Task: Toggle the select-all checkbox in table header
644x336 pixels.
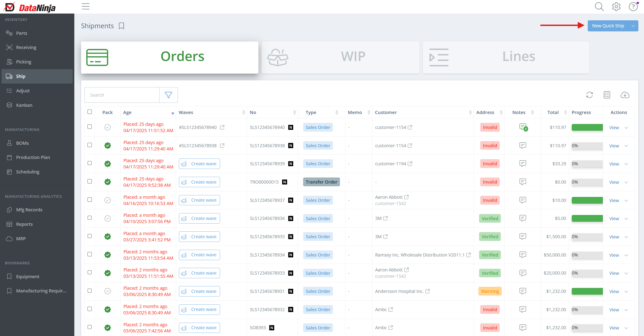Action: [89, 112]
